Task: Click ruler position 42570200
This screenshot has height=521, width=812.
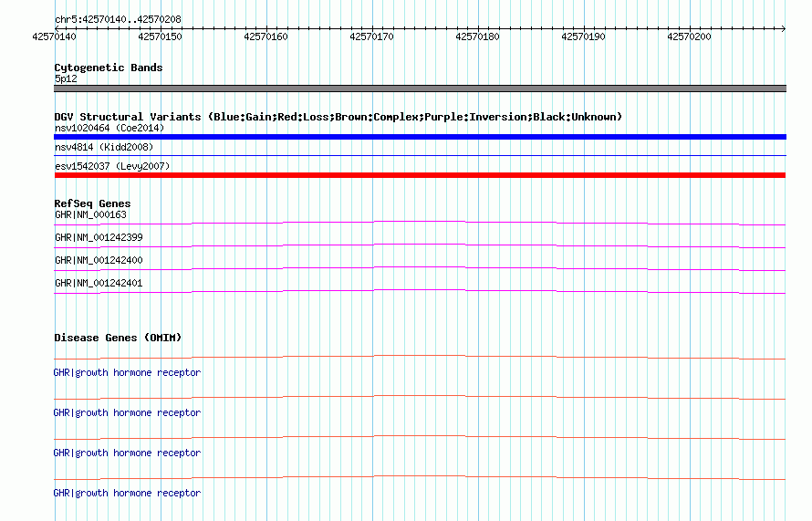Action: pyautogui.click(x=689, y=36)
